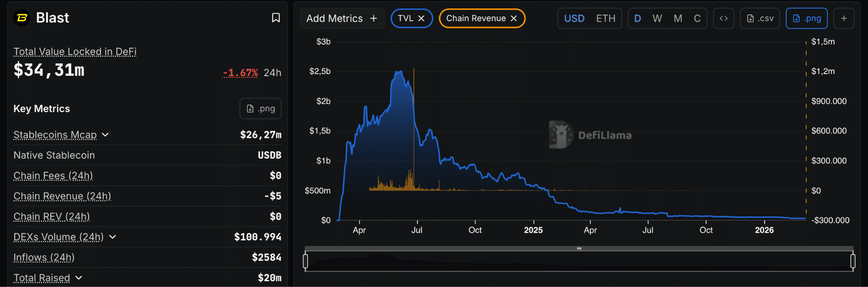Bookmark the Blast chain
The height and width of the screenshot is (287, 868).
tap(275, 18)
